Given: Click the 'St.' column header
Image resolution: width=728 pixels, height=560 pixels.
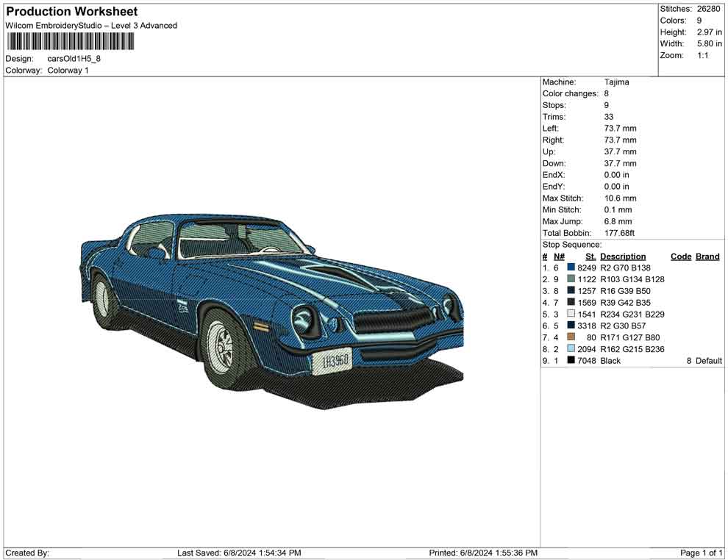Looking at the screenshot, I should (590, 256).
